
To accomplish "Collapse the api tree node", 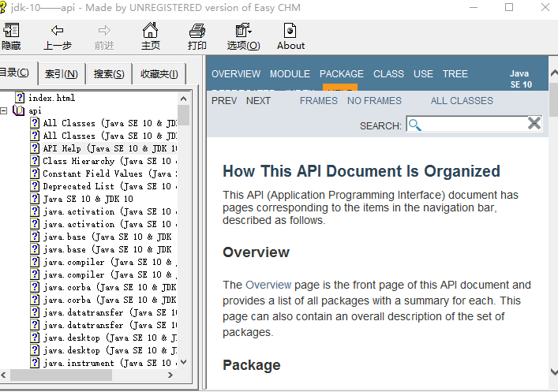I will (x=5, y=110).
